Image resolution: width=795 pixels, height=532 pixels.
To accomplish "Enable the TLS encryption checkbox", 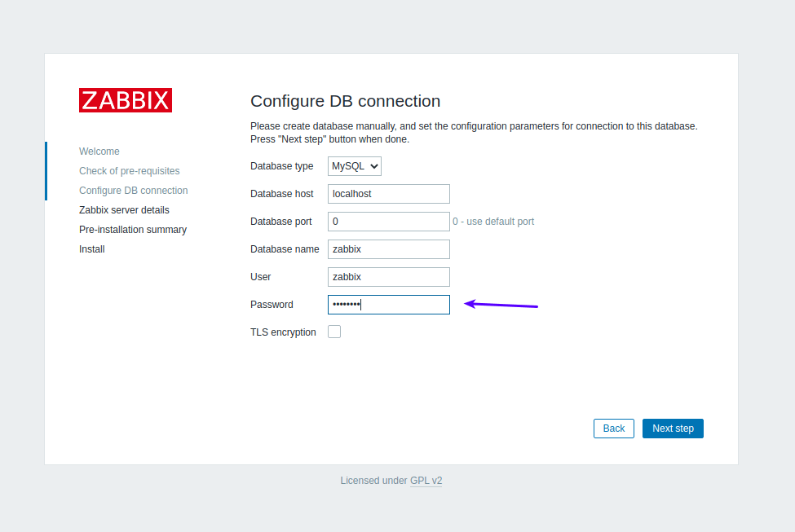I will click(x=334, y=332).
